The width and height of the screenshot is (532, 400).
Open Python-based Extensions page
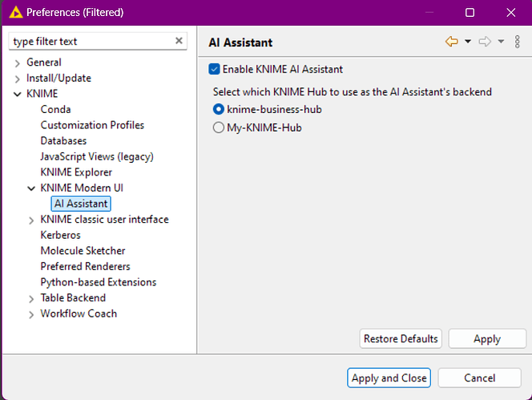(99, 282)
